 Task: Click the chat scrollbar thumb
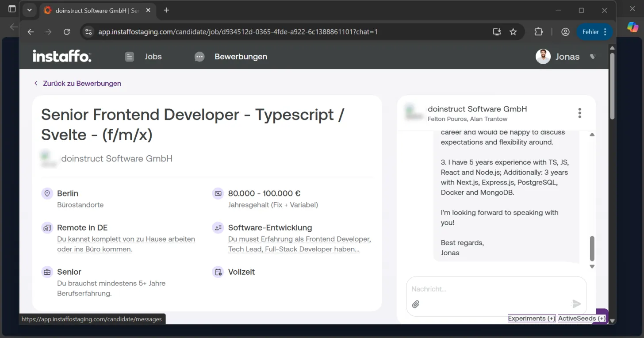coord(592,249)
